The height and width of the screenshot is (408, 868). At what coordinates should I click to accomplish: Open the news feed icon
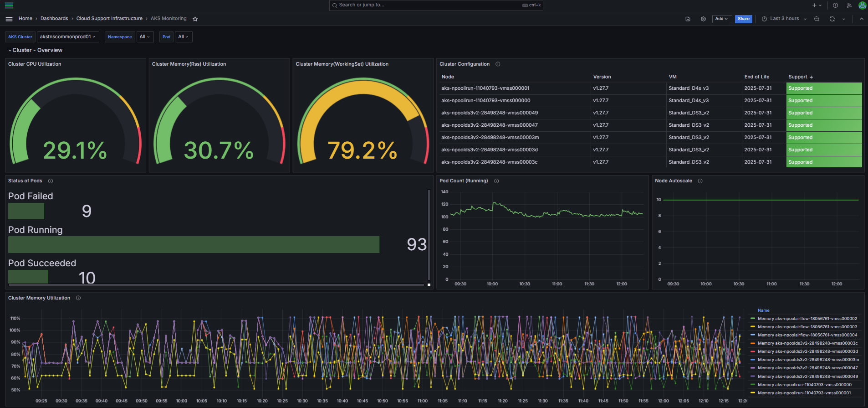pos(849,5)
